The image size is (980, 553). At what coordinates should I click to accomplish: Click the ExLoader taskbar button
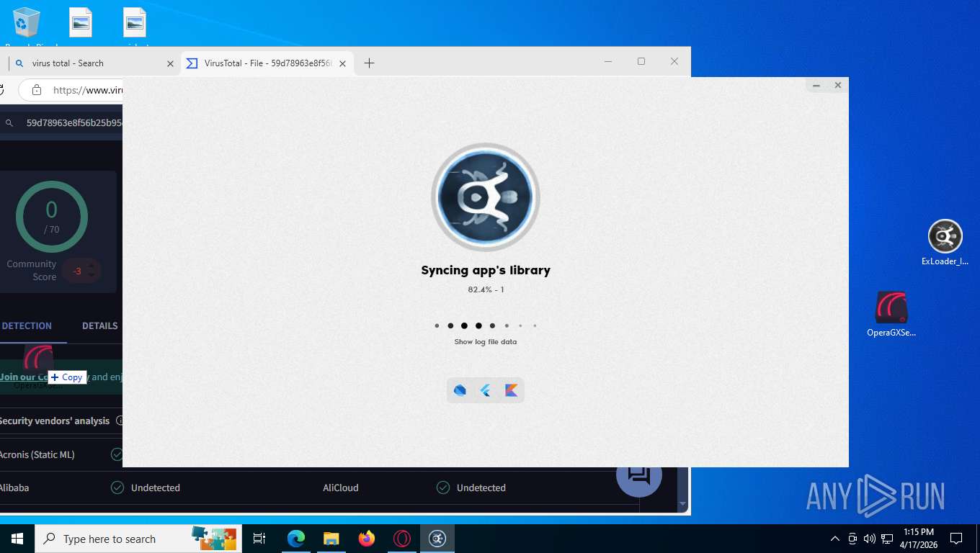pos(437,539)
